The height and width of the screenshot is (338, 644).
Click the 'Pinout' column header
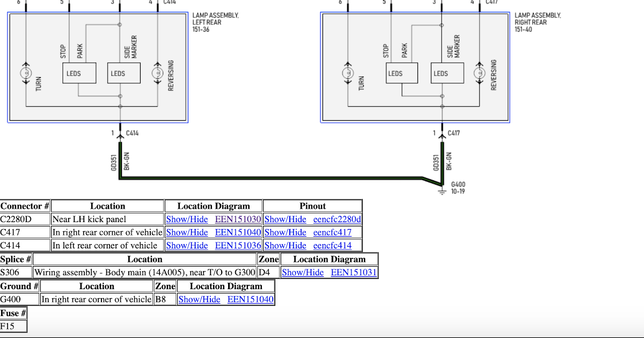313,206
